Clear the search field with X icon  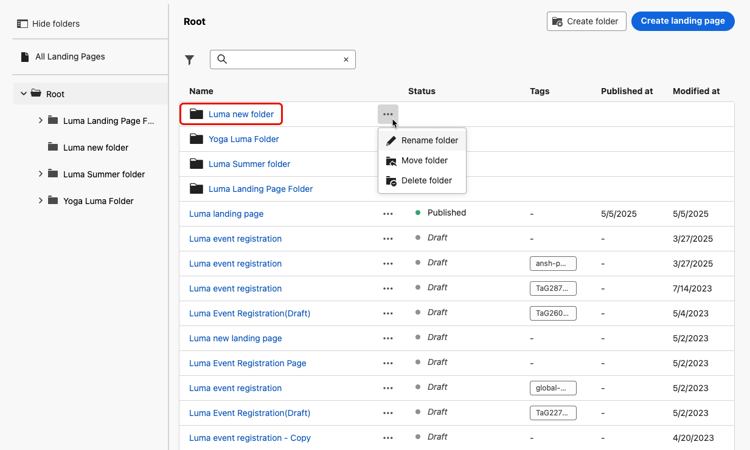[346, 60]
